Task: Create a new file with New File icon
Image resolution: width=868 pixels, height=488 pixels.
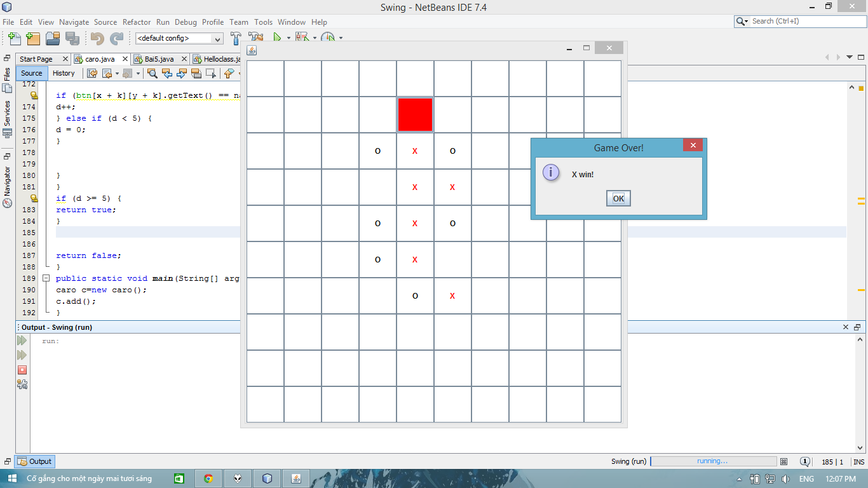Action: click(13, 38)
